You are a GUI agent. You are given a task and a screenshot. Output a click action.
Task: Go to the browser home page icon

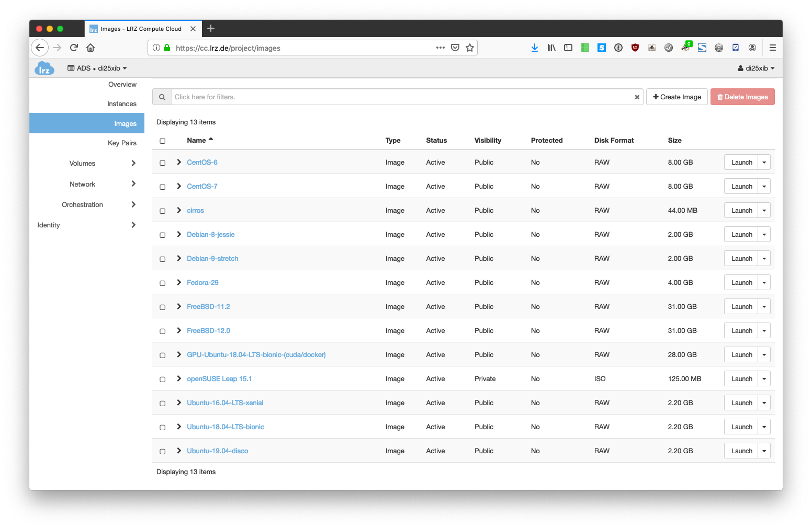click(x=91, y=48)
